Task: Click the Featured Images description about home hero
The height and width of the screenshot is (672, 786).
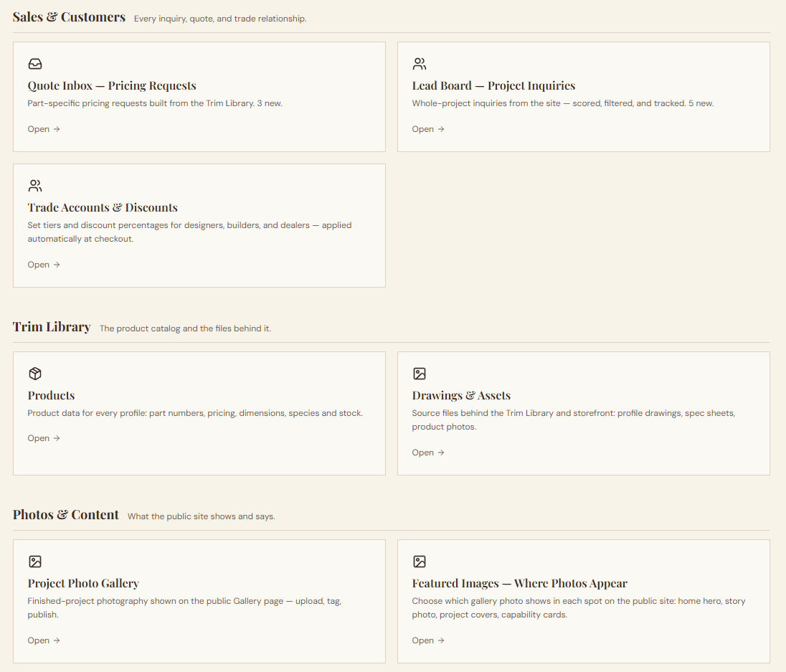Action: [x=579, y=608]
